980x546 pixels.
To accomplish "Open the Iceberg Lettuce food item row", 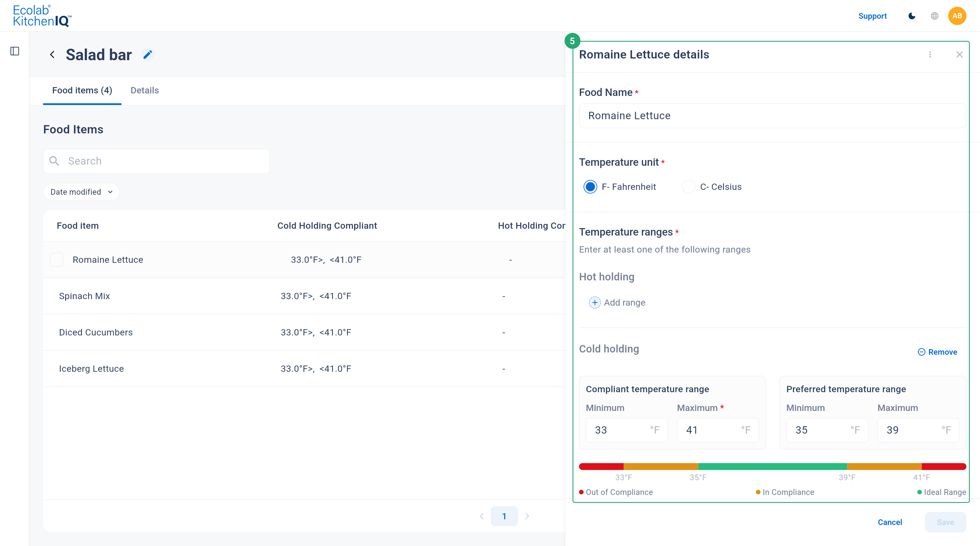I will [304, 369].
